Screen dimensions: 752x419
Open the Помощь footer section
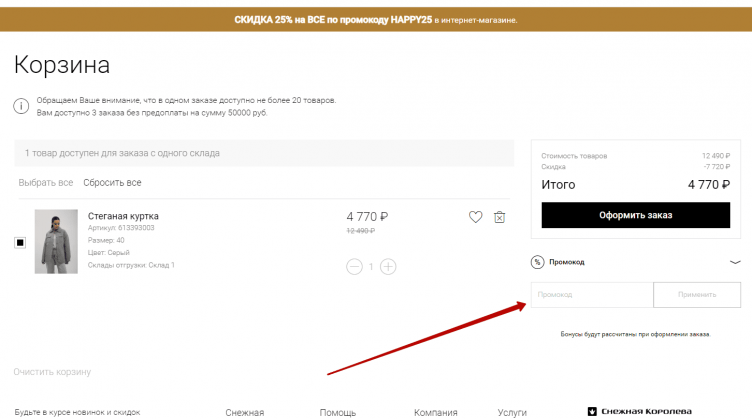[x=337, y=412]
